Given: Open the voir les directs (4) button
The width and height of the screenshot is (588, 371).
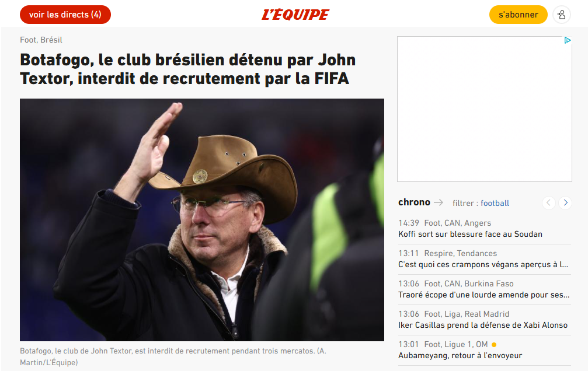Looking at the screenshot, I should 65,15.
